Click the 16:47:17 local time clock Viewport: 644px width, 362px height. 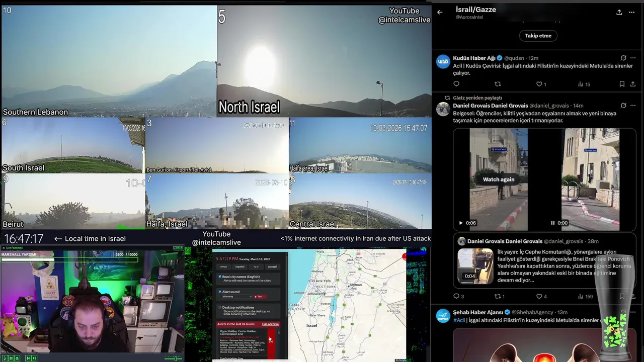click(23, 238)
